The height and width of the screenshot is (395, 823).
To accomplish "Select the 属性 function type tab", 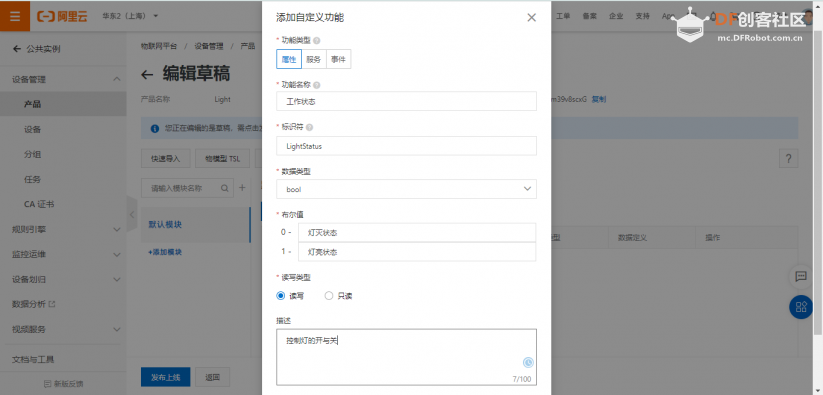I will point(289,59).
